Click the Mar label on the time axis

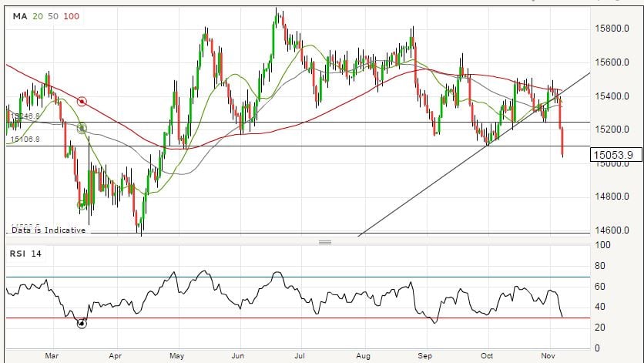pyautogui.click(x=52, y=356)
